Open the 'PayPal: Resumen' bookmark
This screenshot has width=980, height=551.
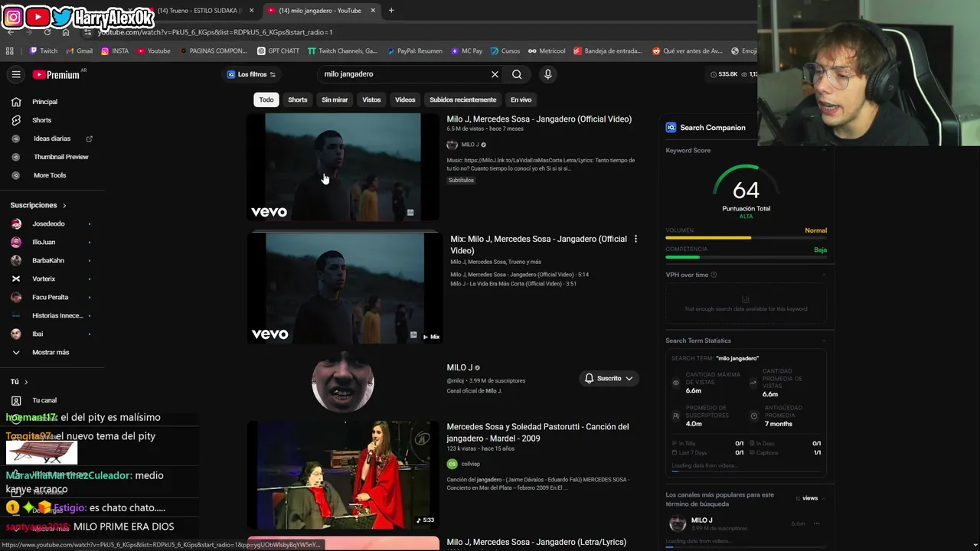click(x=414, y=51)
